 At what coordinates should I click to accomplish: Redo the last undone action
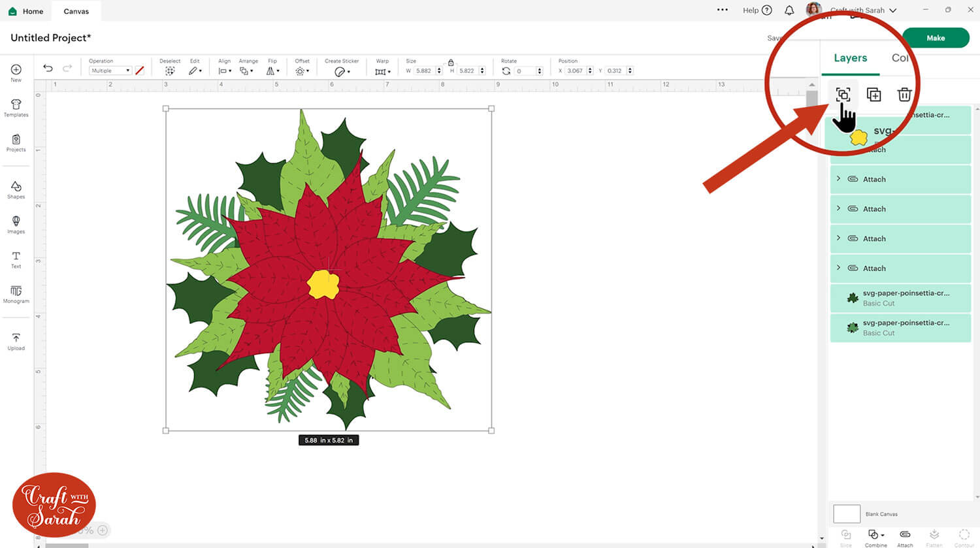point(67,68)
